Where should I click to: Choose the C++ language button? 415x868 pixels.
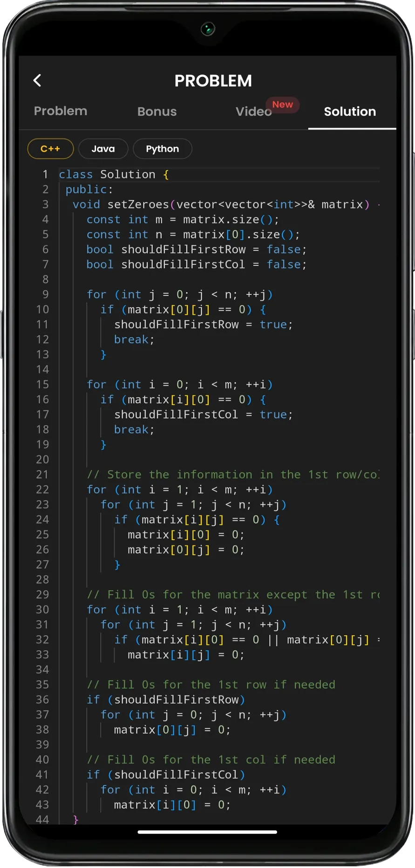50,149
